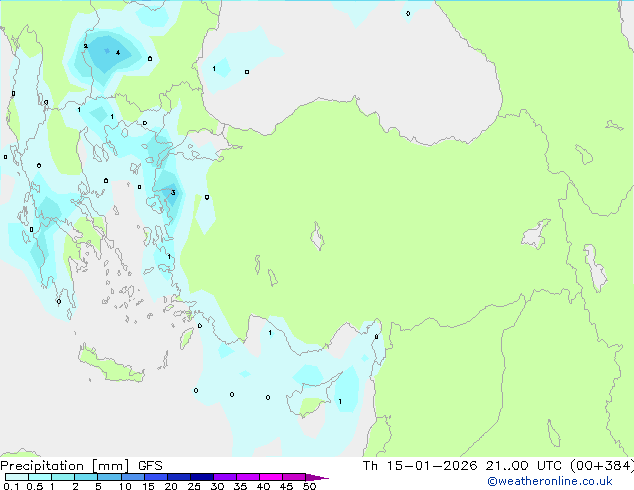Click the '4' precipitation value on the map
Screen dimensions: 634x490
point(118,53)
